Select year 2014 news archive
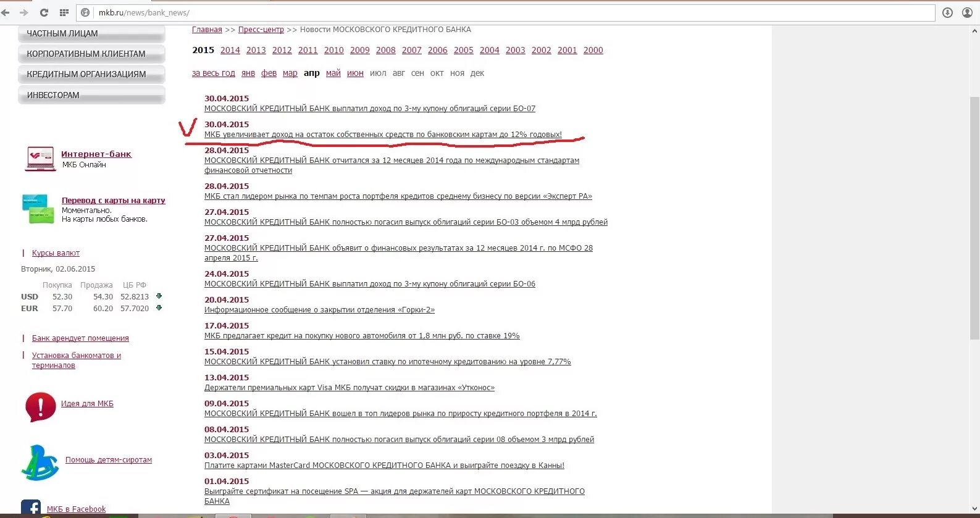980x518 pixels. click(230, 50)
